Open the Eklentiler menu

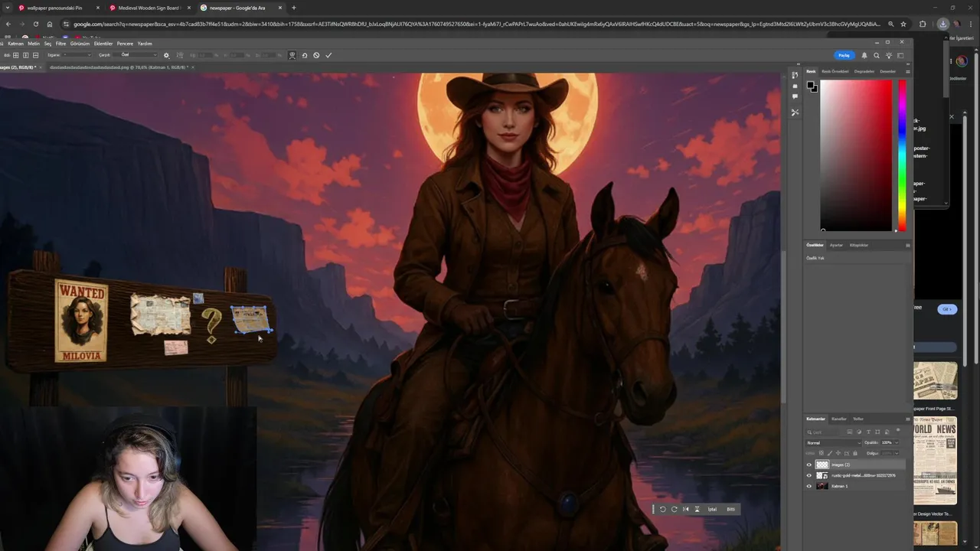[x=103, y=44]
